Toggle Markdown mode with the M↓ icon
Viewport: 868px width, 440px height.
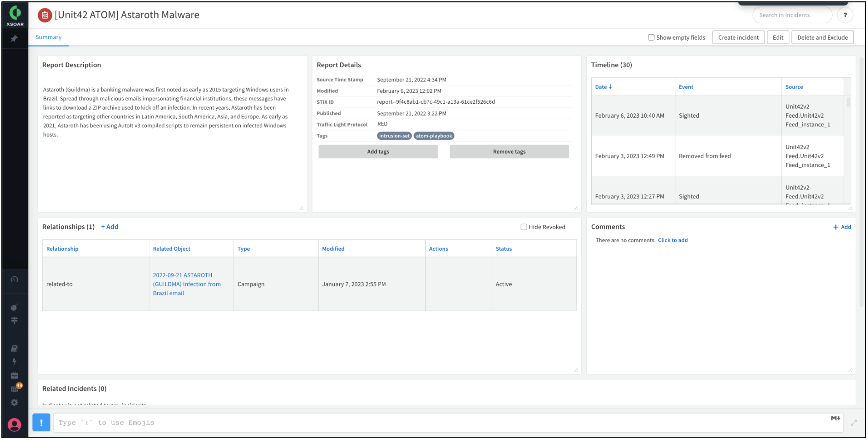tap(835, 418)
